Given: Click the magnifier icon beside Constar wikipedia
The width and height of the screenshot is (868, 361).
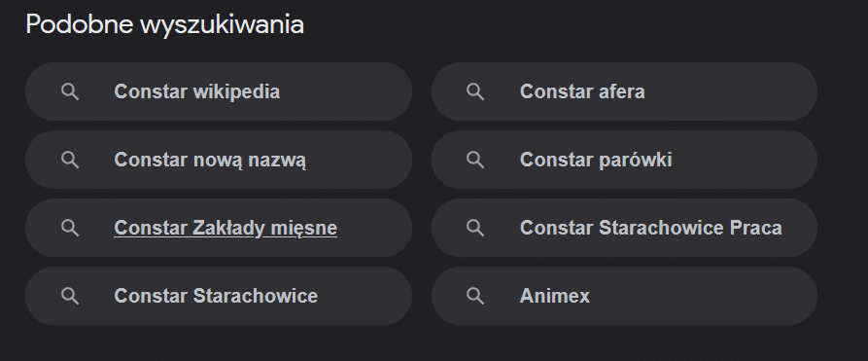Looking at the screenshot, I should 70,92.
